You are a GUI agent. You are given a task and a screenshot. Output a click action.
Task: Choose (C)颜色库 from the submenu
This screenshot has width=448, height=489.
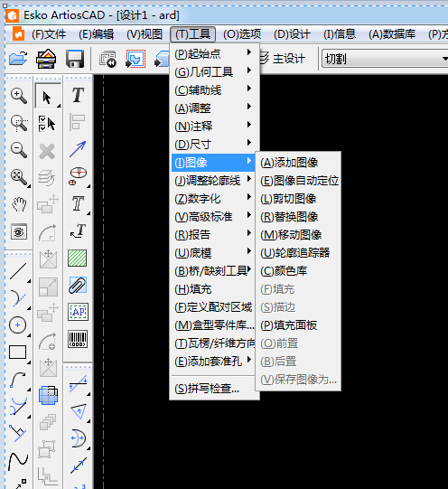pyautogui.click(x=298, y=271)
